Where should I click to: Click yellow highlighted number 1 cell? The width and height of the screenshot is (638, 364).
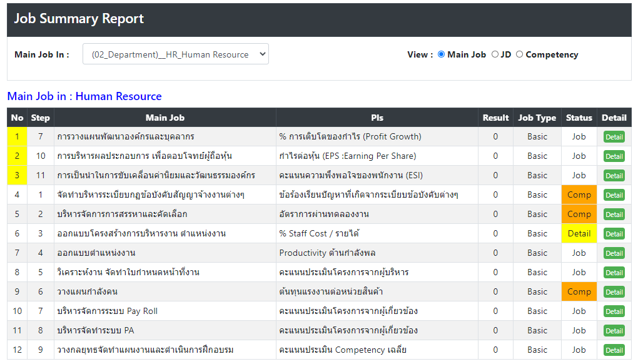[x=17, y=136]
